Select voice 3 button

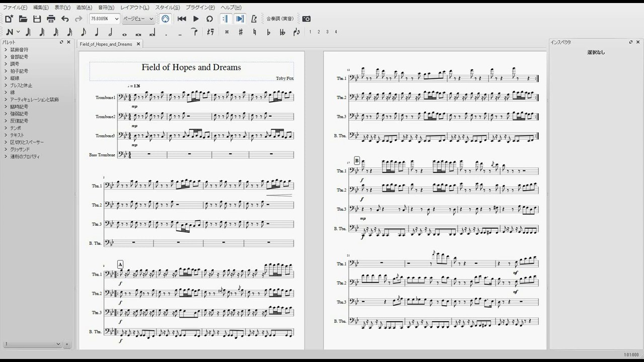click(x=328, y=32)
